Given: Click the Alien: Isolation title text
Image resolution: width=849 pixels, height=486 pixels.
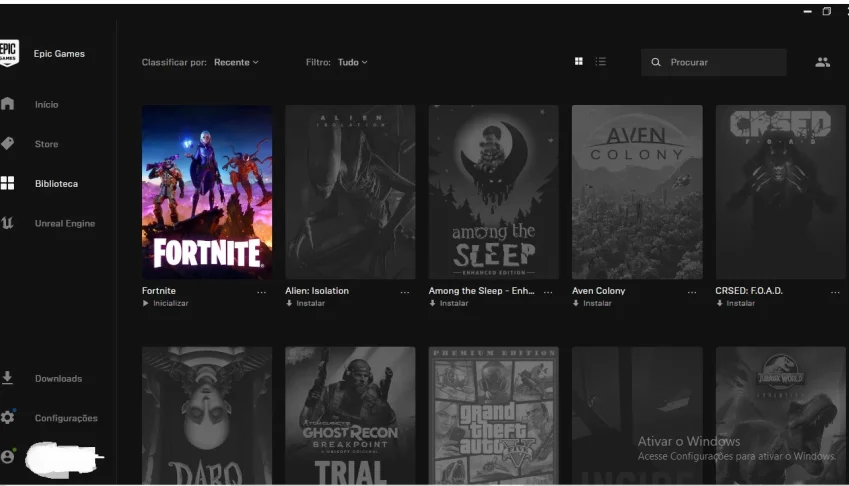Looking at the screenshot, I should tap(317, 291).
